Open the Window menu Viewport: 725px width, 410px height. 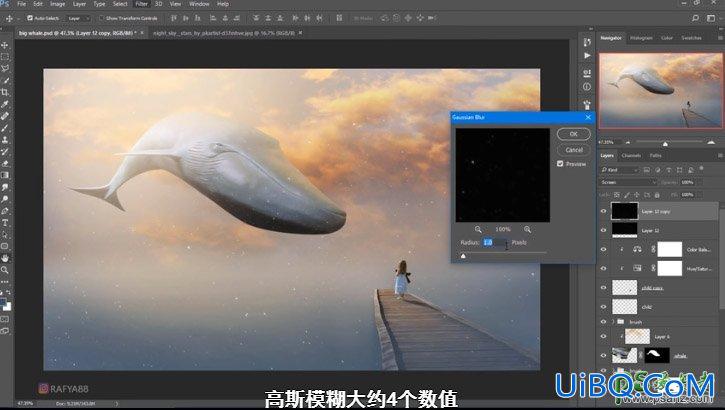[199, 4]
